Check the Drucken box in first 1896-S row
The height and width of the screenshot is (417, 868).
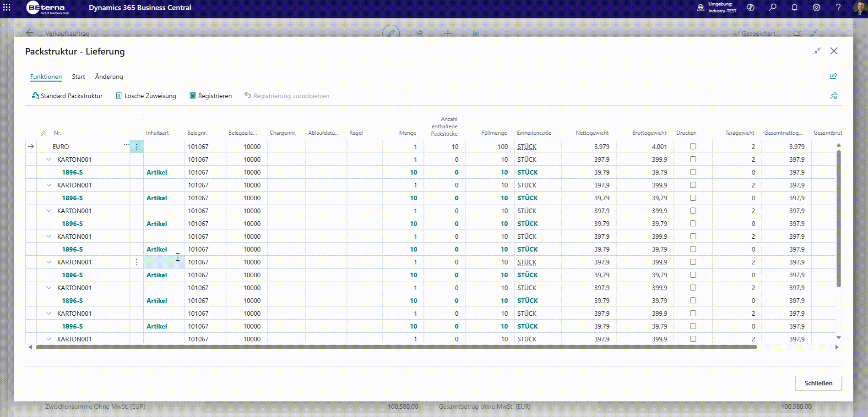click(693, 172)
